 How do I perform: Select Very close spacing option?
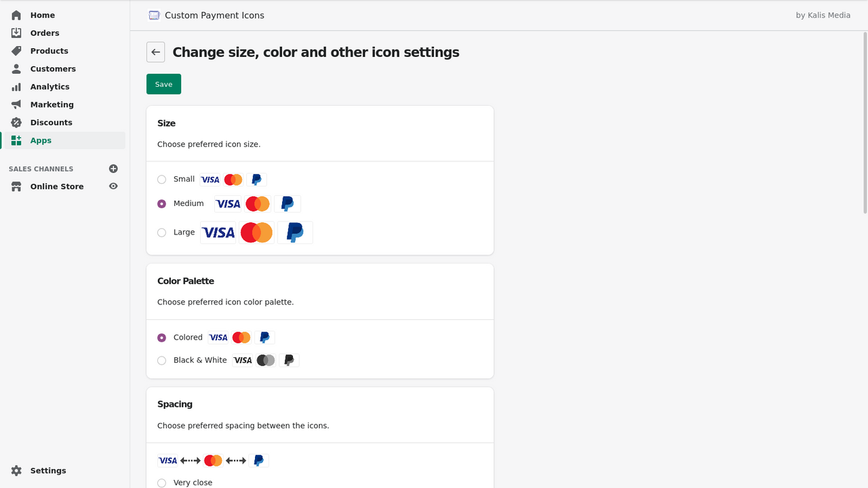[161, 483]
